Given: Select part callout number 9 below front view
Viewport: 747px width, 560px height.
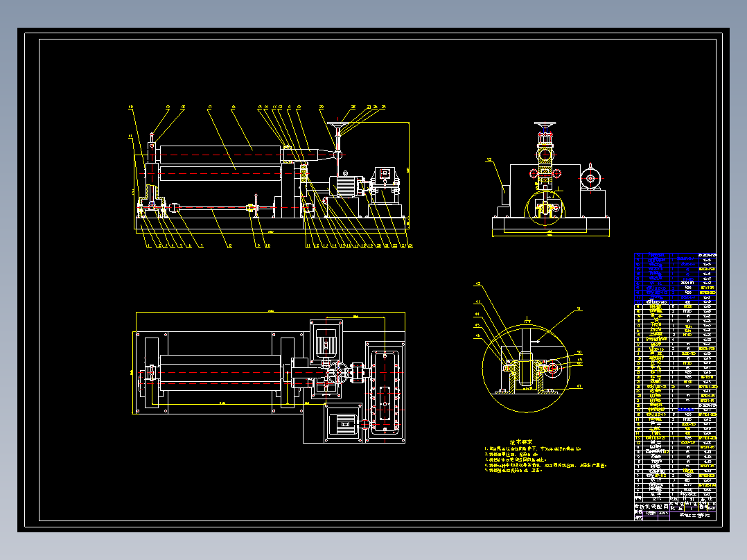Looking at the screenshot, I should click(x=258, y=246).
